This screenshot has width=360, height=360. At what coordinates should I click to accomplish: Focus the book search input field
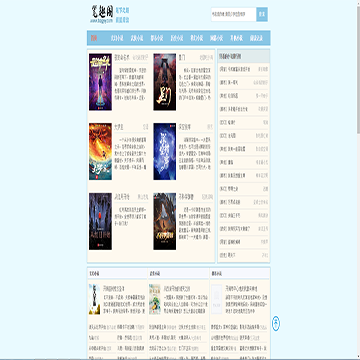click(234, 14)
